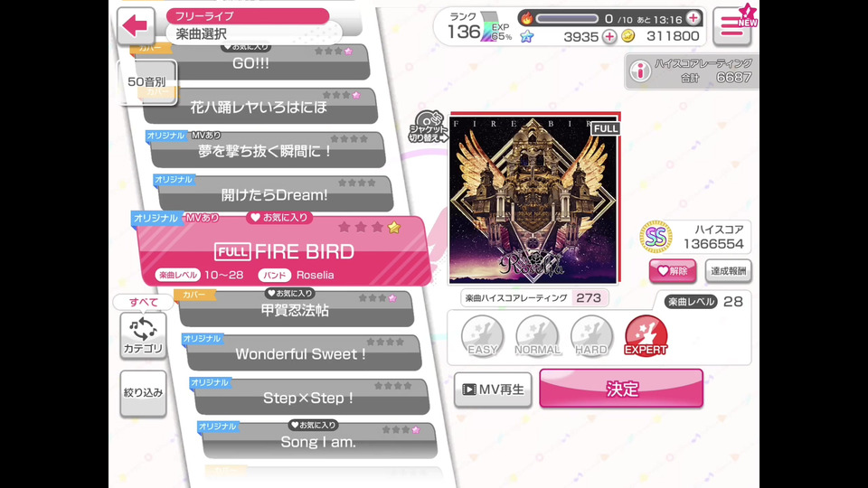Viewport: 868px width, 488px height.
Task: View the SS rank score badge
Action: 656,238
